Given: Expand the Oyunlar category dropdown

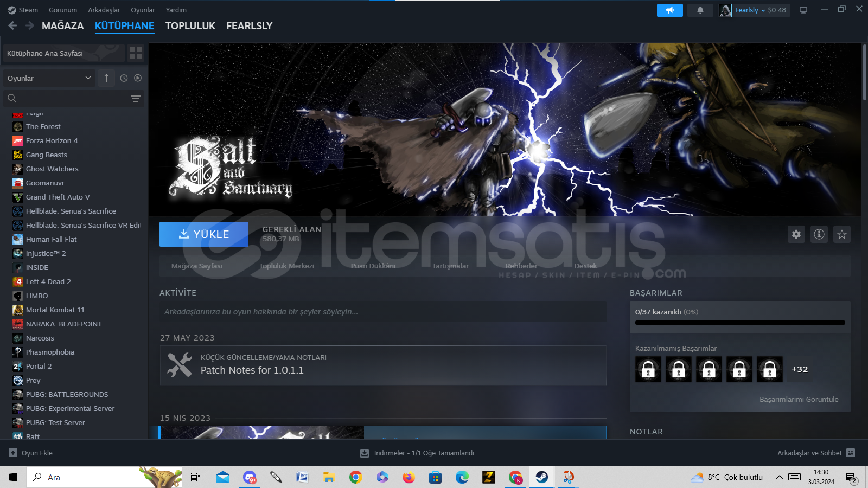Looking at the screenshot, I should 49,78.
